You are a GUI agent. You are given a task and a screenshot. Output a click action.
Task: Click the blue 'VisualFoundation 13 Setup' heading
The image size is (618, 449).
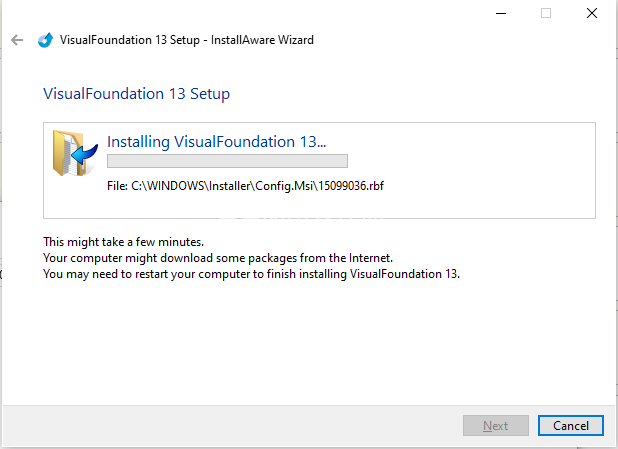(137, 94)
